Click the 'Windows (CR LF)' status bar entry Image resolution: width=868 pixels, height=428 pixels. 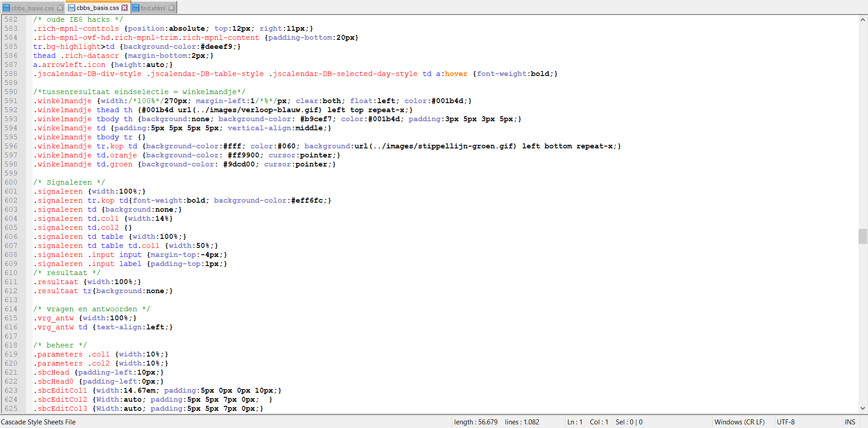(x=739, y=422)
